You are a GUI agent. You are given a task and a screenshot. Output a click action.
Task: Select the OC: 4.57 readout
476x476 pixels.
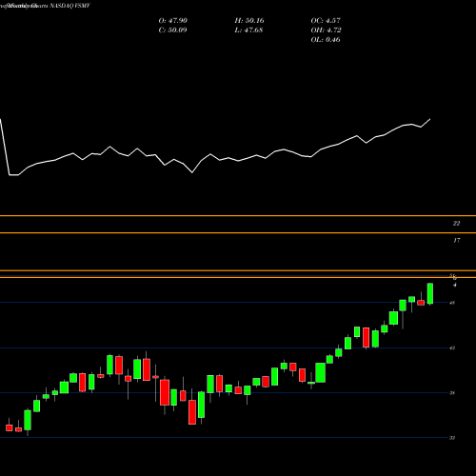pyautogui.click(x=326, y=21)
